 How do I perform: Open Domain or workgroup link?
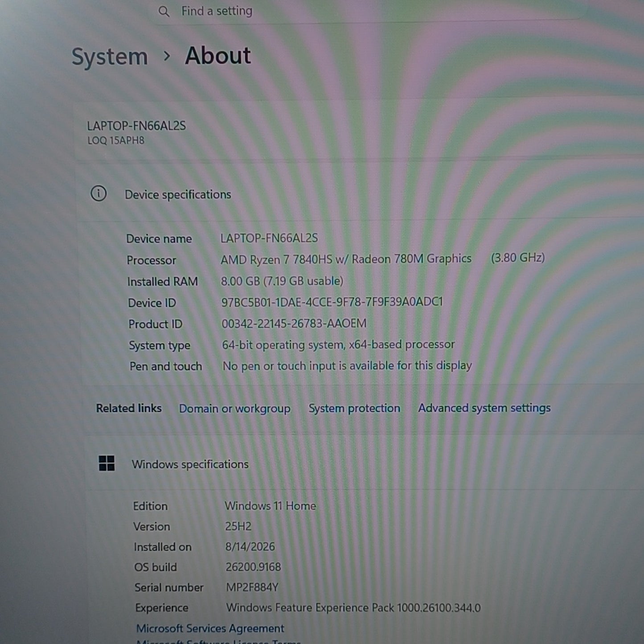[x=235, y=409]
